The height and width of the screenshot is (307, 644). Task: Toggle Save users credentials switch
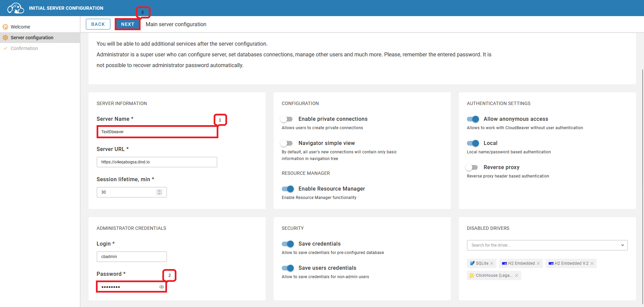tap(288, 268)
